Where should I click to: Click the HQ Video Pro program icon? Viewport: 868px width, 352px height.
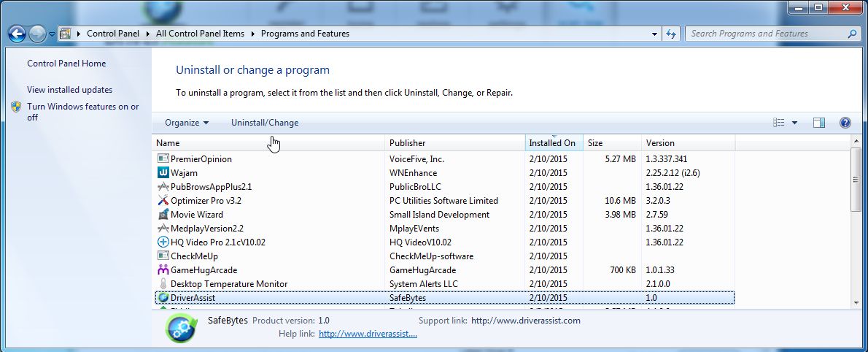pyautogui.click(x=163, y=242)
